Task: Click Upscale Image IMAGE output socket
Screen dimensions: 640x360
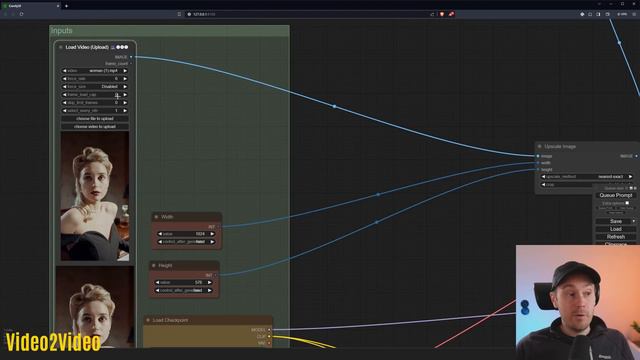Action: tap(636, 156)
